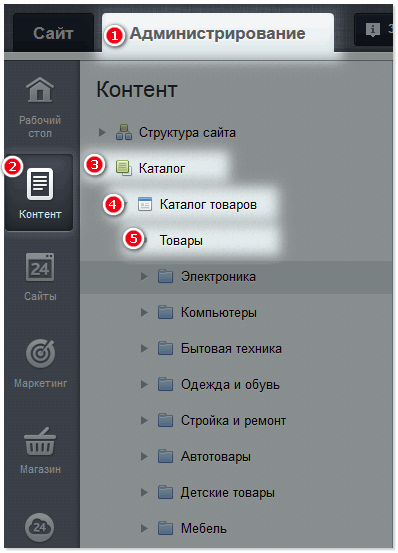
Task: Open the Сайты menu label
Action: pos(40,296)
